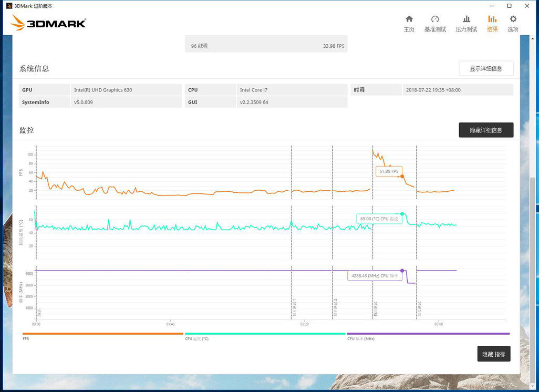Click the 隐藏详细信息 button
Image resolution: width=539 pixels, height=392 pixels.
point(486,130)
